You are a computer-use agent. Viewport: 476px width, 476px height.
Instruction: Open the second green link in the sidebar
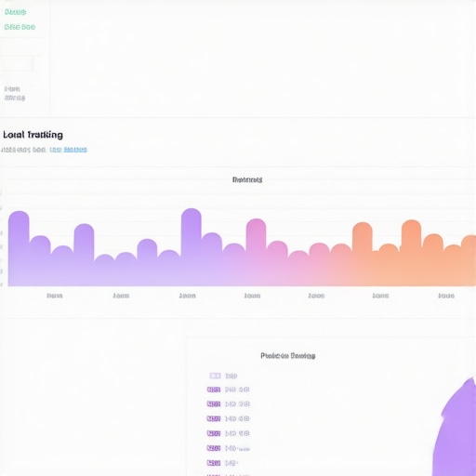point(20,27)
